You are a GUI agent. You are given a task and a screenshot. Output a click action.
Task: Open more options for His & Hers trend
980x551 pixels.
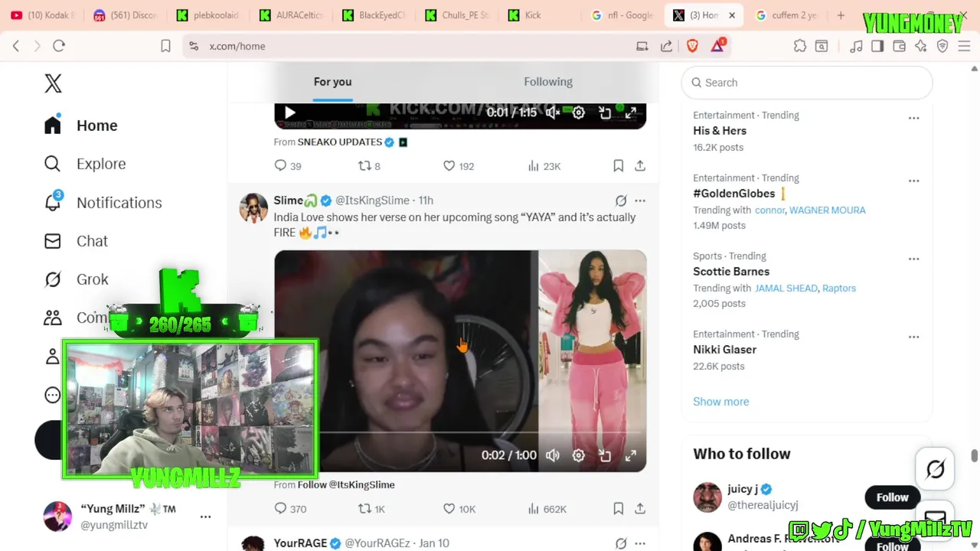(x=913, y=118)
